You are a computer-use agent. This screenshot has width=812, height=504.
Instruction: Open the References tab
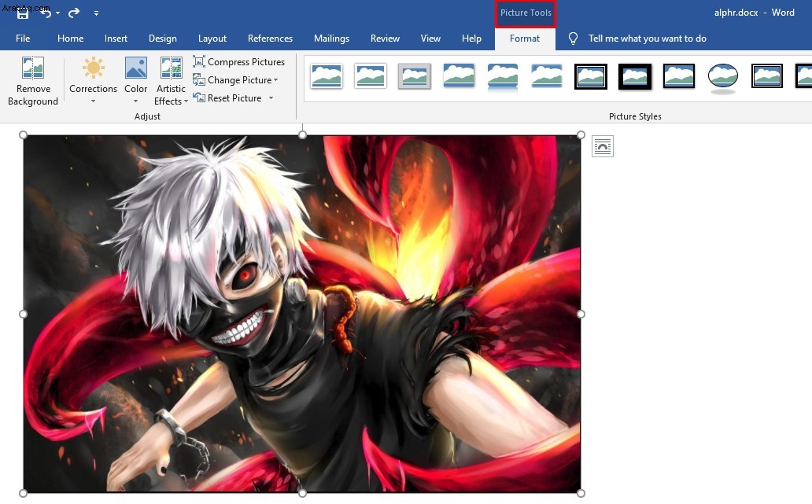270,39
